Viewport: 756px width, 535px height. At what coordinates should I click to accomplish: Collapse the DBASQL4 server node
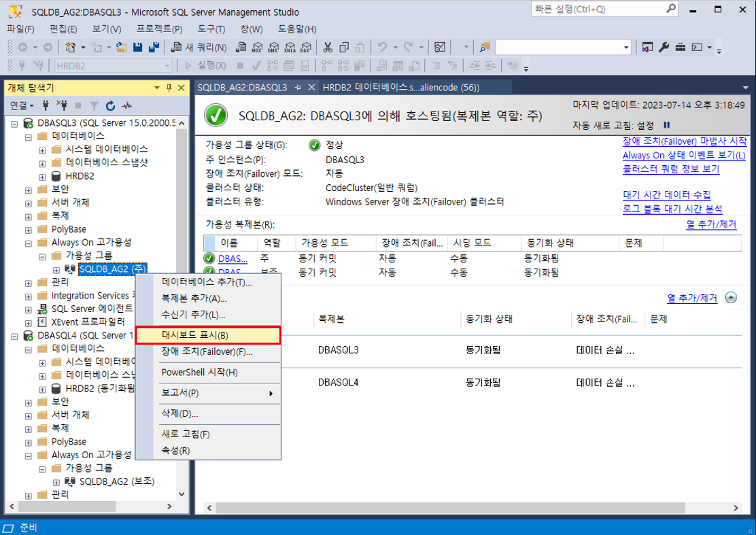coord(14,336)
